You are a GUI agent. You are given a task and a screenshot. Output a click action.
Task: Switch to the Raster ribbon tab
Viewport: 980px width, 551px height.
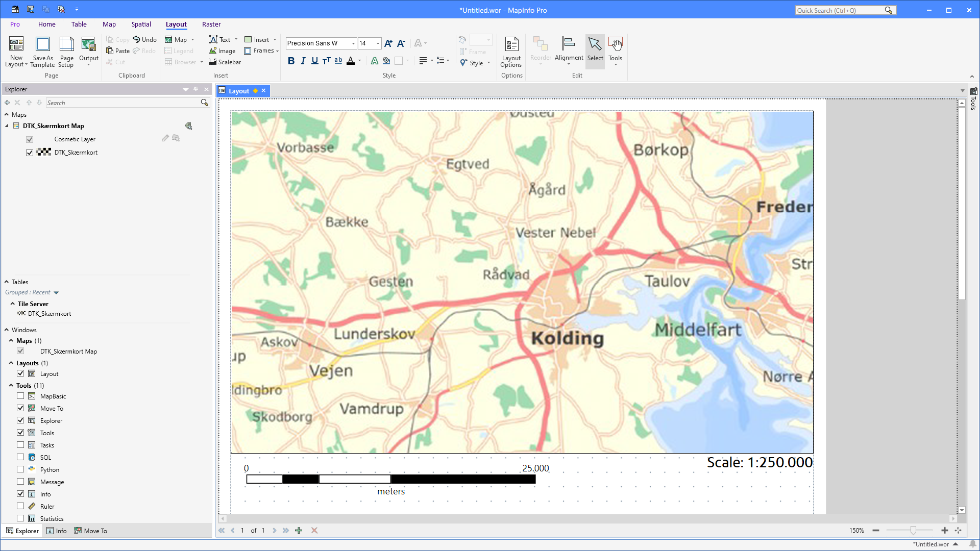point(211,24)
